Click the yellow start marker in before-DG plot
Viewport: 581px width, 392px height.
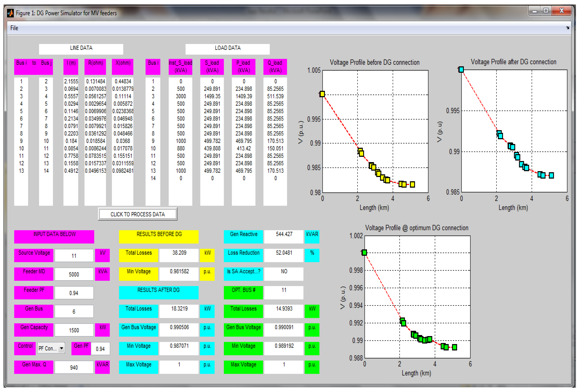(322, 94)
